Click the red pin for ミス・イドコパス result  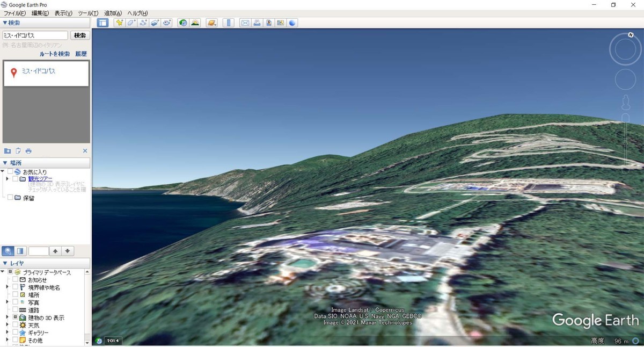point(14,73)
